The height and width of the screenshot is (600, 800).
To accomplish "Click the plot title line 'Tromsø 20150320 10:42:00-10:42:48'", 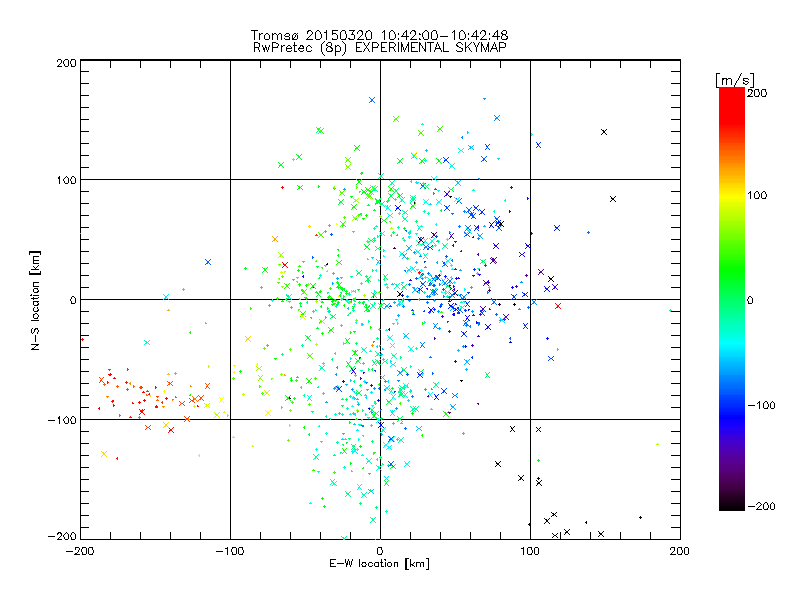I will 379,35.
